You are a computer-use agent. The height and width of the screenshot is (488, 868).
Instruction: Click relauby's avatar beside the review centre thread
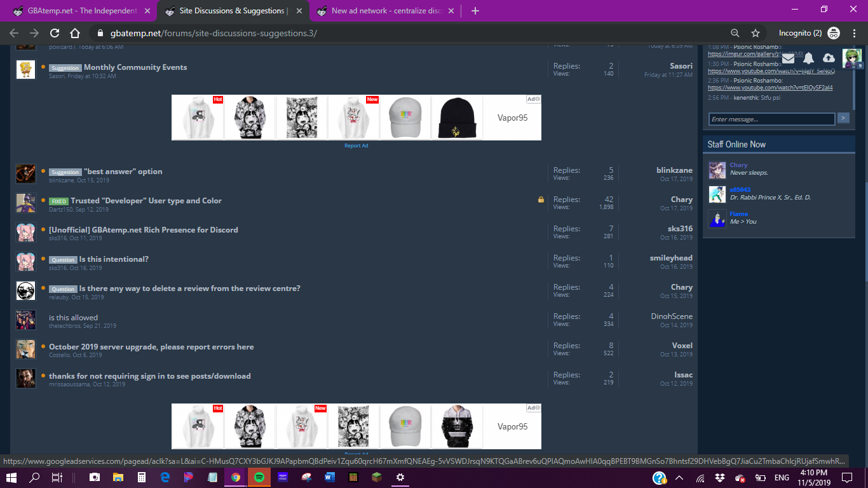click(25, 290)
